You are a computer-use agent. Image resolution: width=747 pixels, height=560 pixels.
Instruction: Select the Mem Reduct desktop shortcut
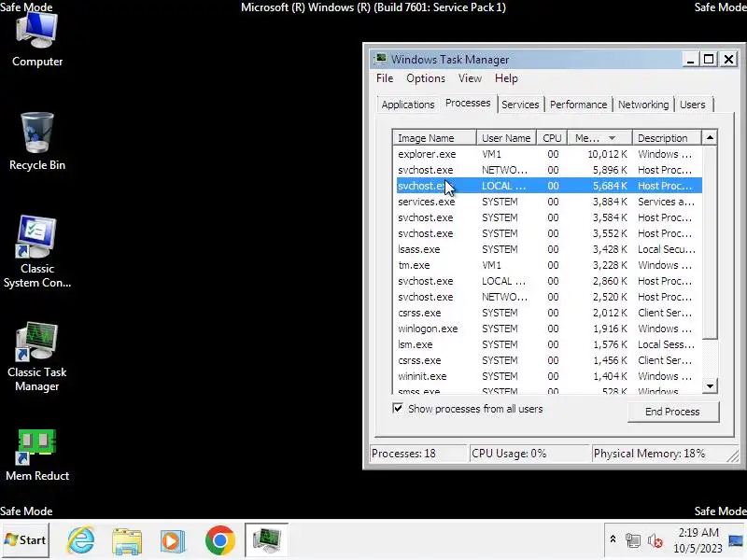click(37, 455)
